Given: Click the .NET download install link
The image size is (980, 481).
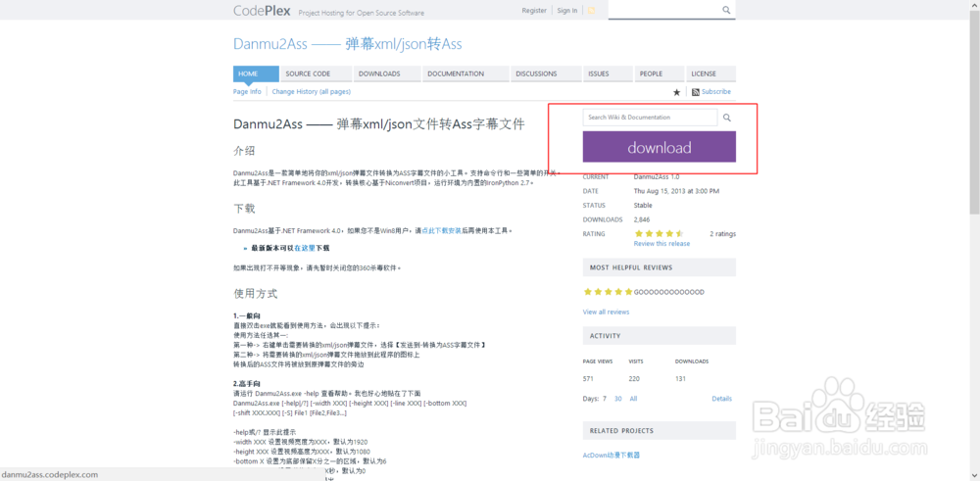Looking at the screenshot, I should [x=441, y=230].
